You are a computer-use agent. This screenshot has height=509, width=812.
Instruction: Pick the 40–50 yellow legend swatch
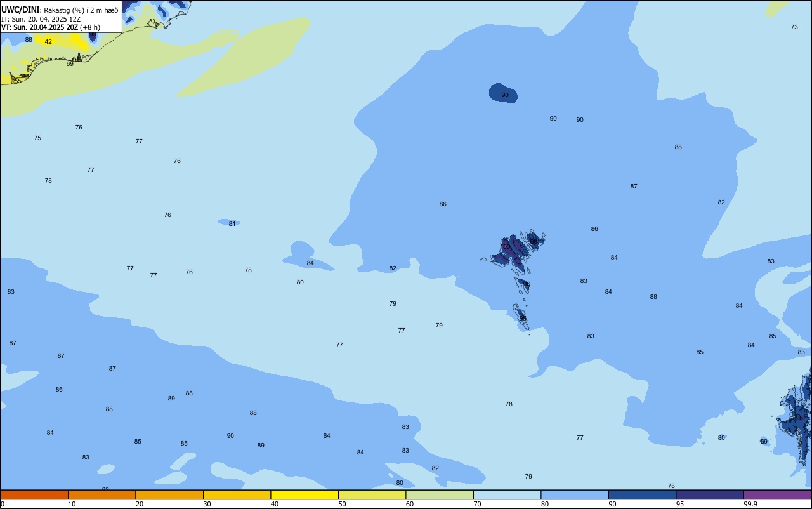(x=304, y=494)
